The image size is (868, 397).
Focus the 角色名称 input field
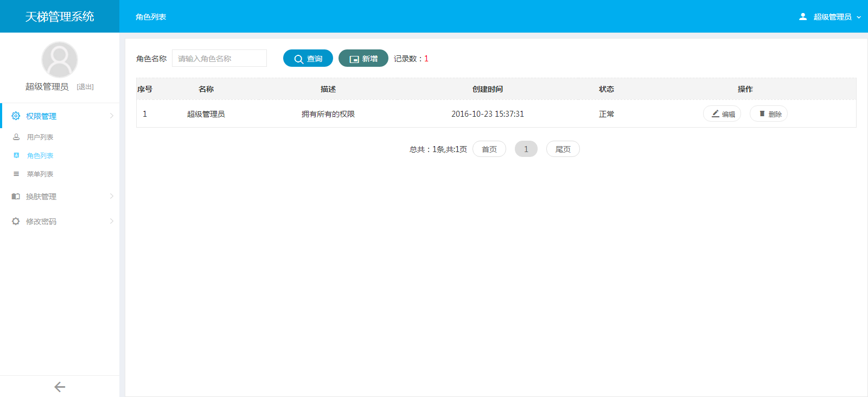click(219, 58)
